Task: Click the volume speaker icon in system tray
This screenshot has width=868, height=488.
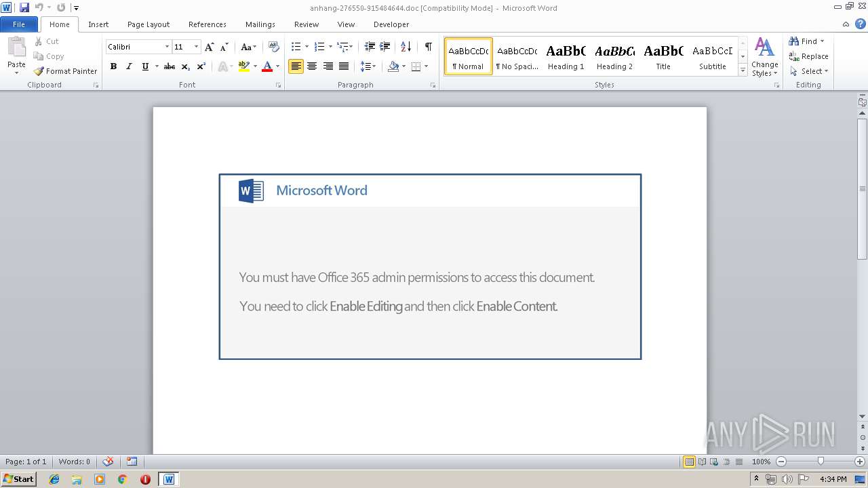Action: 787,479
